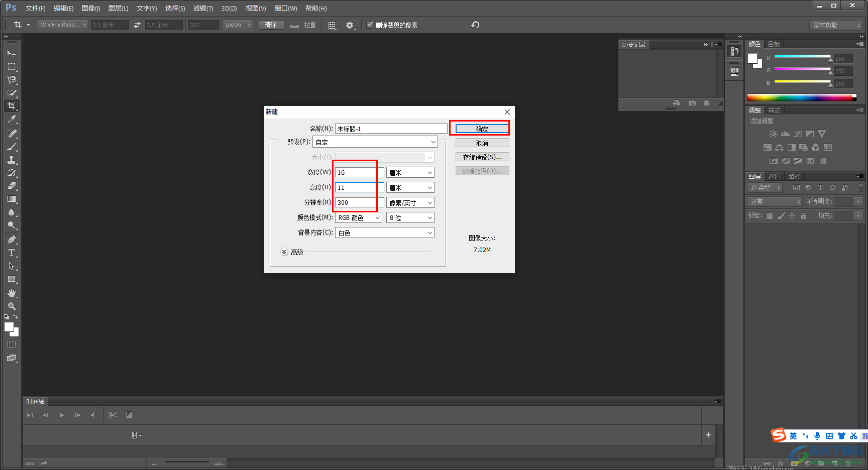Image resolution: width=868 pixels, height=470 pixels.
Task: Expand the 高级 advanced section
Action: (x=284, y=252)
